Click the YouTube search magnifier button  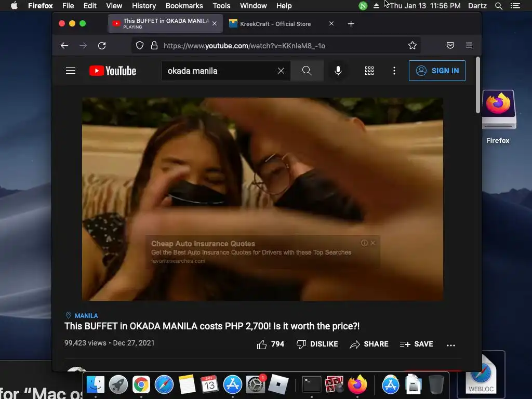(307, 71)
